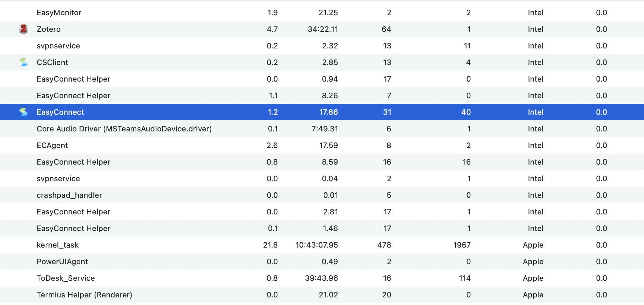This screenshot has height=305, width=644.
Task: Select the ECAgent process
Action: tap(322, 145)
